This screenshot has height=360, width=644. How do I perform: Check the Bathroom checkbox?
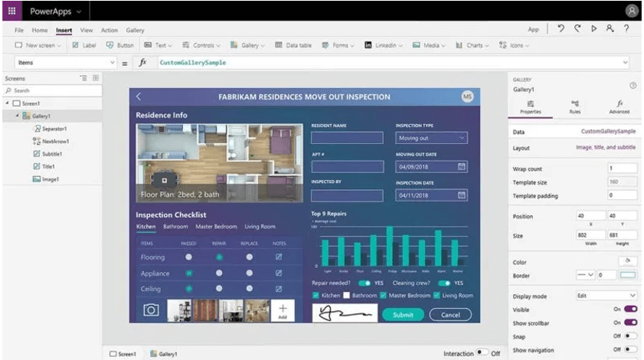[348, 296]
